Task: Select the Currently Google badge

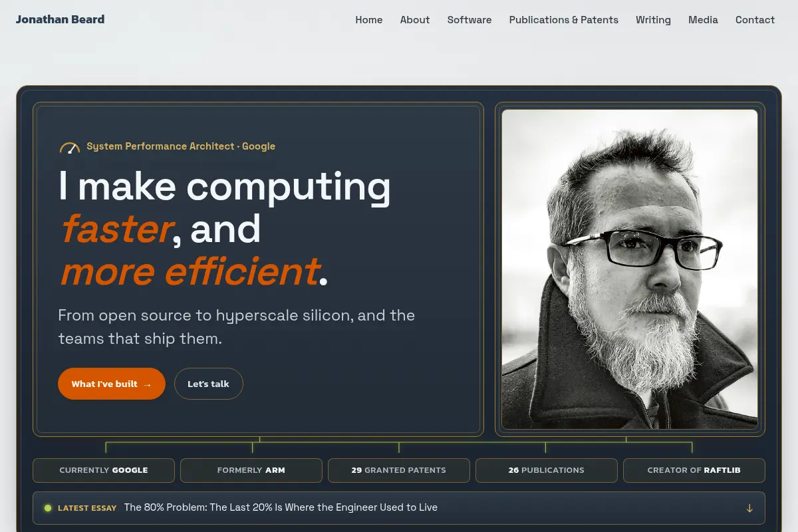Action: click(104, 470)
